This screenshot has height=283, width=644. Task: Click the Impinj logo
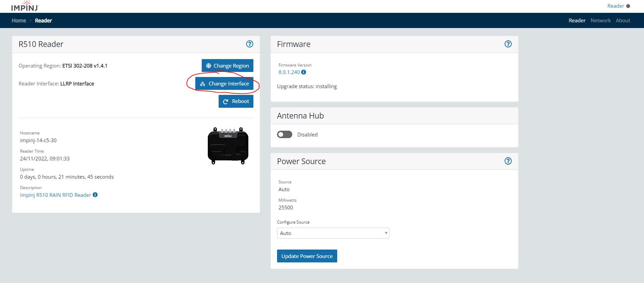25,6
